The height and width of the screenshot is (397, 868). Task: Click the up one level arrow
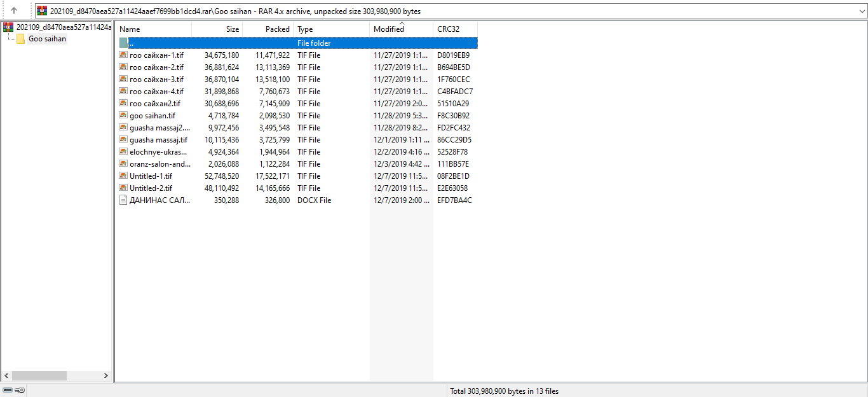(x=14, y=11)
